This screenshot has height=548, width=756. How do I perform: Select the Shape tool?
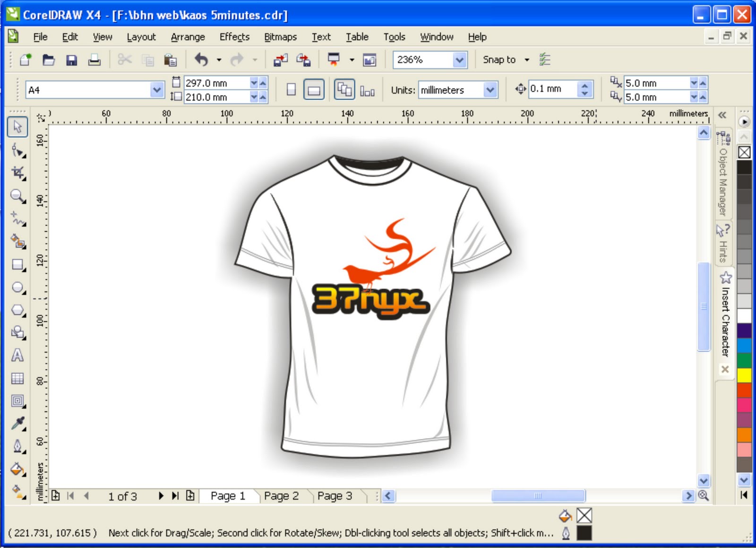[x=18, y=150]
